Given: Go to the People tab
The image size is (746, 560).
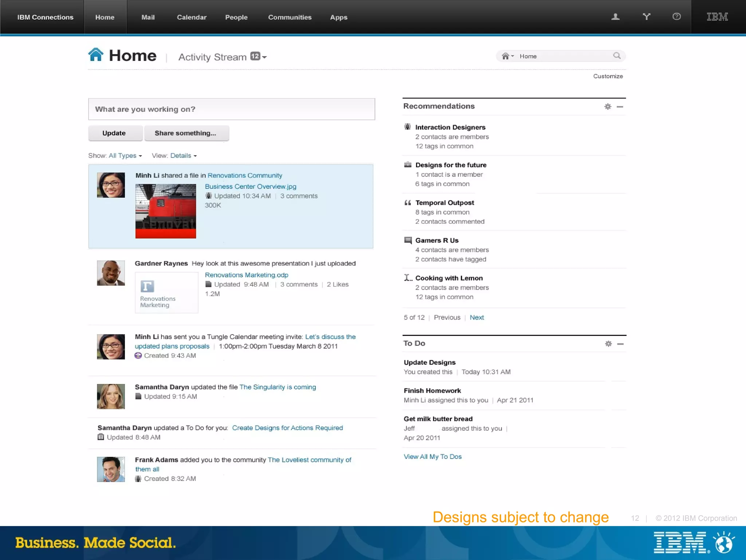Looking at the screenshot, I should 236,17.
